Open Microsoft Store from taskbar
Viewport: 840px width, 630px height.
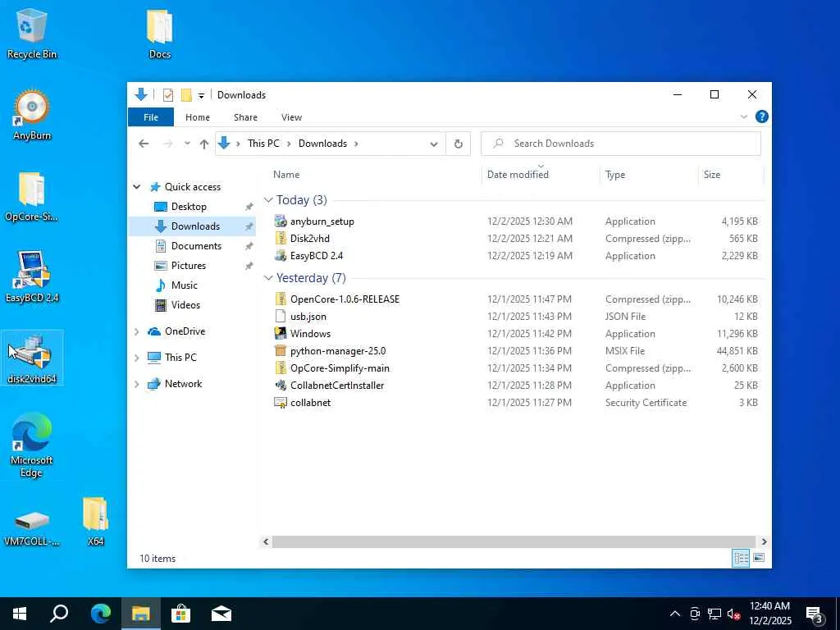[180, 614]
